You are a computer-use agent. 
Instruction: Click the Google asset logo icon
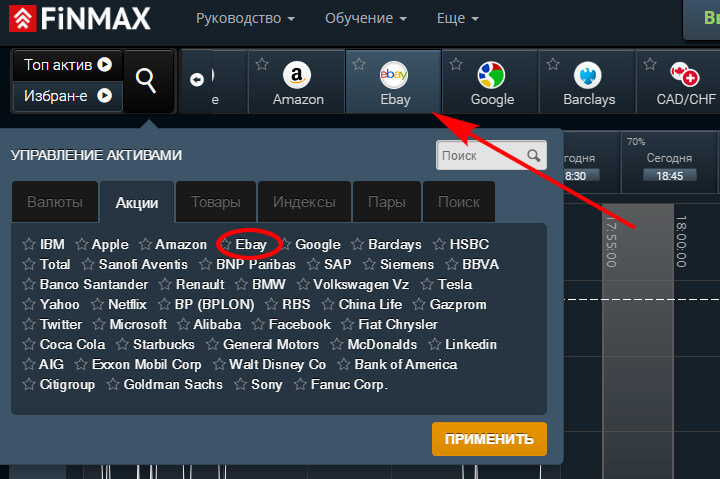[491, 74]
